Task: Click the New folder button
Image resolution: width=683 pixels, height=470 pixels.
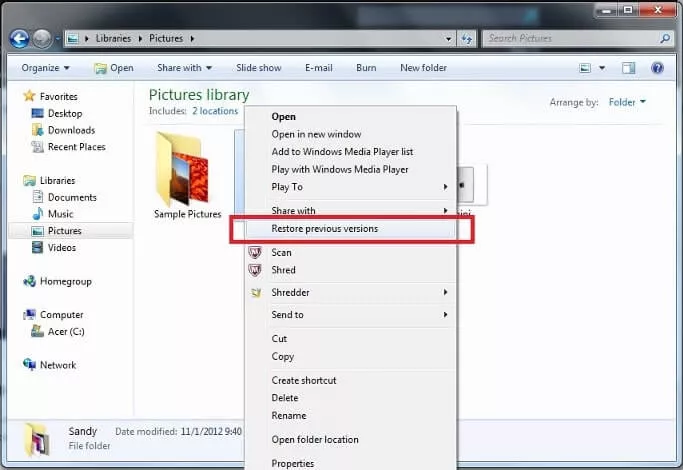Action: tap(423, 68)
